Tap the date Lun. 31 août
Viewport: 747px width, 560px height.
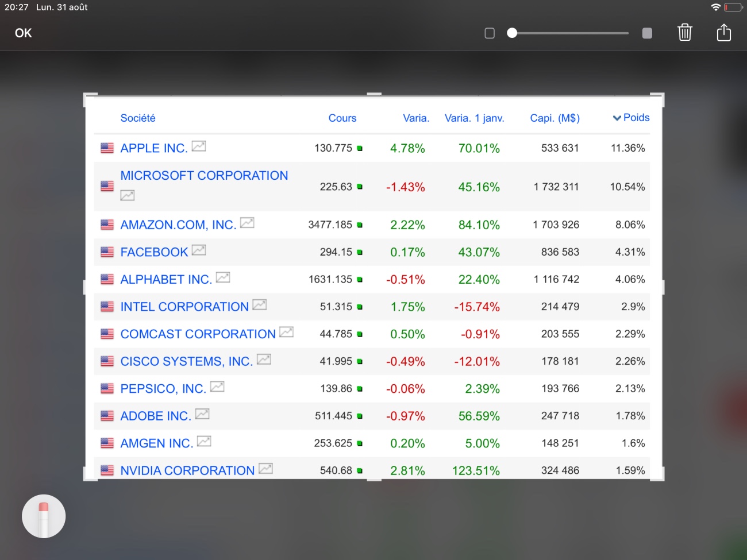[x=62, y=7]
